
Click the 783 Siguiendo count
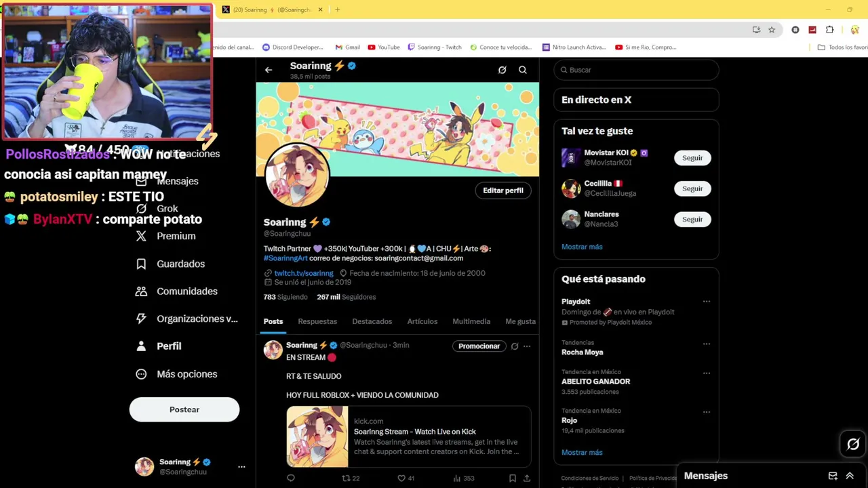[285, 297]
